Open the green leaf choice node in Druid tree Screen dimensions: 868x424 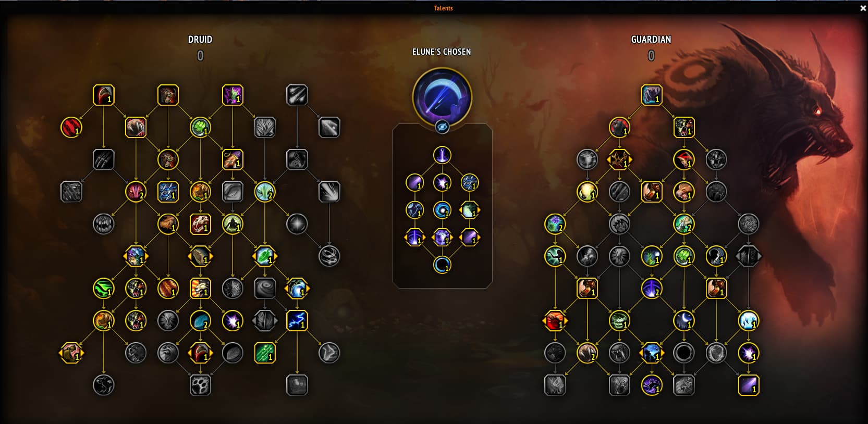pyautogui.click(x=265, y=256)
